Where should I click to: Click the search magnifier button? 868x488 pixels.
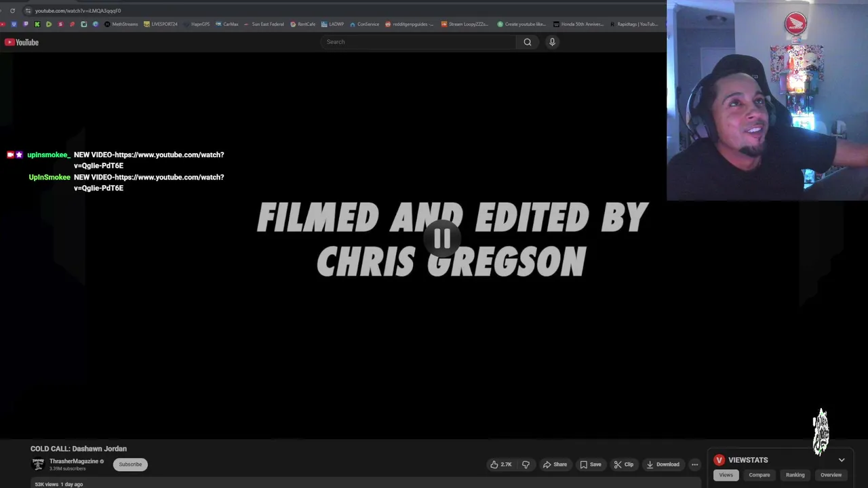coord(527,42)
